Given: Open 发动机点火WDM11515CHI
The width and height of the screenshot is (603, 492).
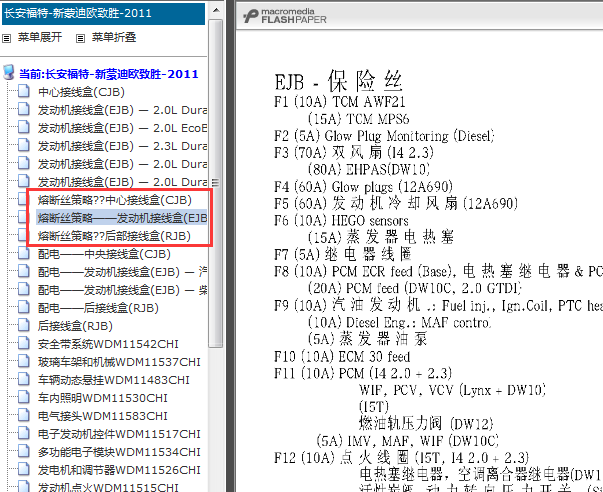Looking at the screenshot, I should pos(108,487).
